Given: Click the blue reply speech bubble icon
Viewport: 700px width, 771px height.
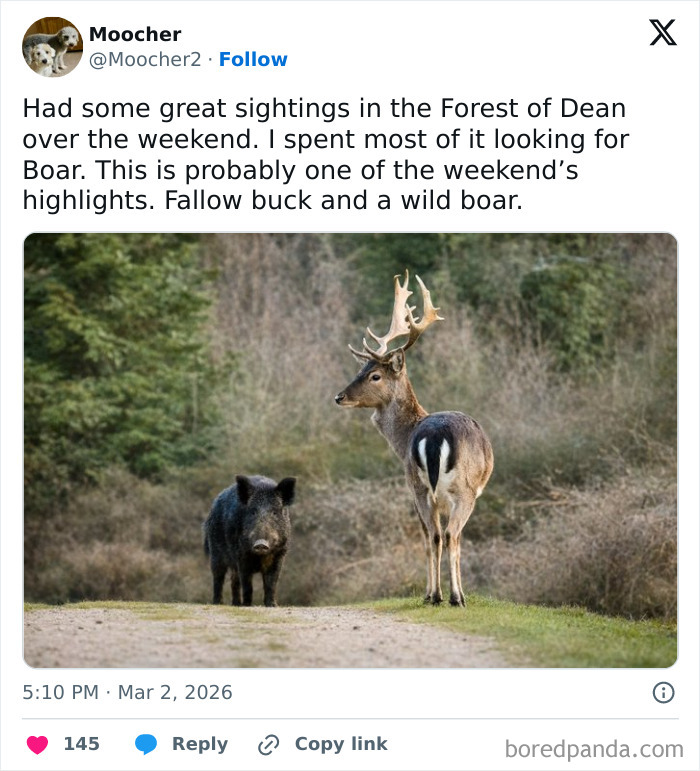Looking at the screenshot, I should click(x=146, y=744).
